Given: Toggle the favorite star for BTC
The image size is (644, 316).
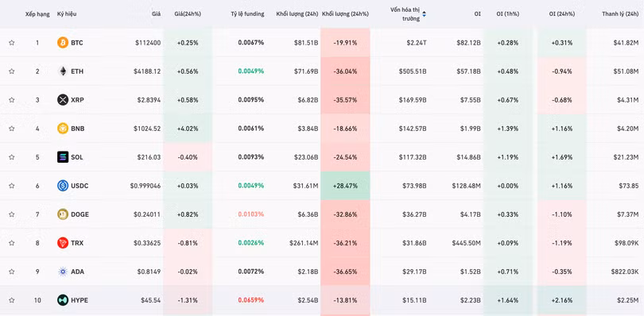Looking at the screenshot, I should pyautogui.click(x=11, y=42).
